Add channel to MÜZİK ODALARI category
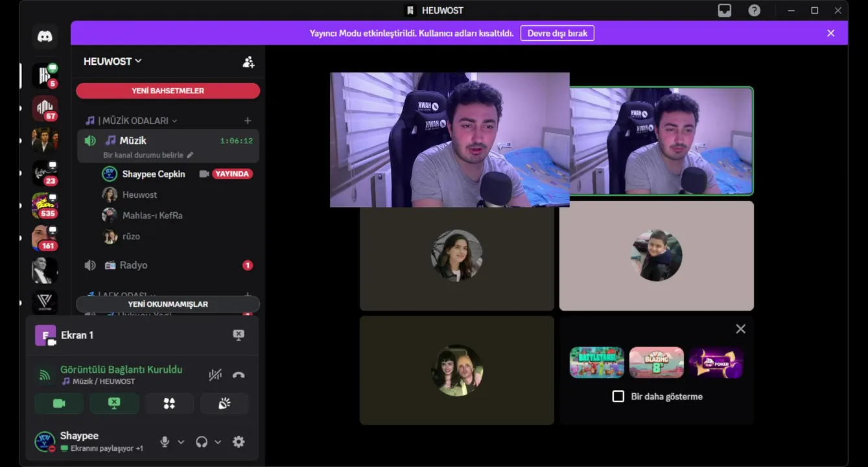Screen dimensions: 868x467 pyautogui.click(x=248, y=121)
